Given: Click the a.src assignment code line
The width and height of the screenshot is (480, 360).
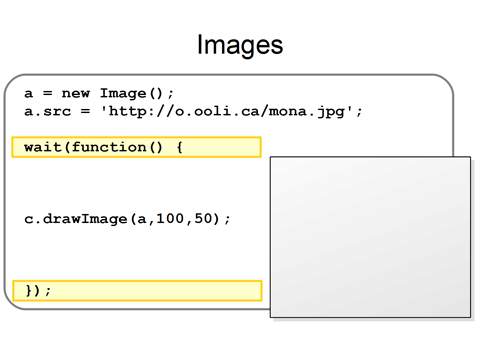Looking at the screenshot, I should tap(193, 111).
